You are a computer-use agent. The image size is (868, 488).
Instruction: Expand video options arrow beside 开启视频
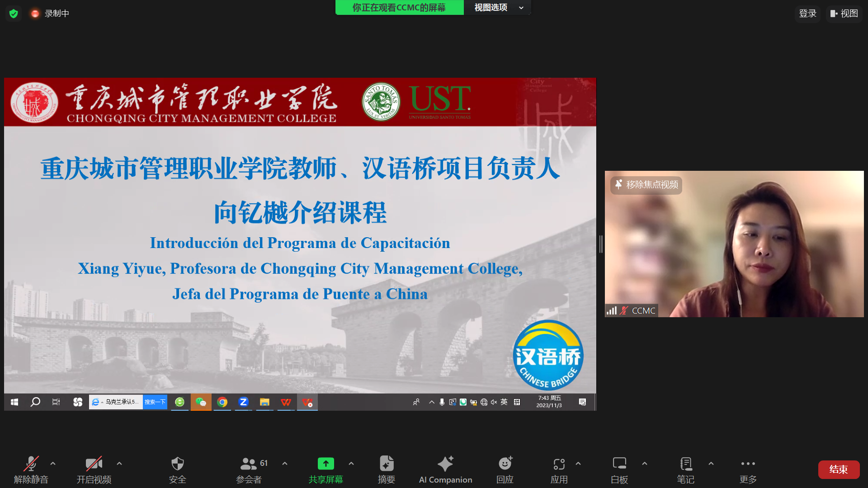click(x=119, y=464)
